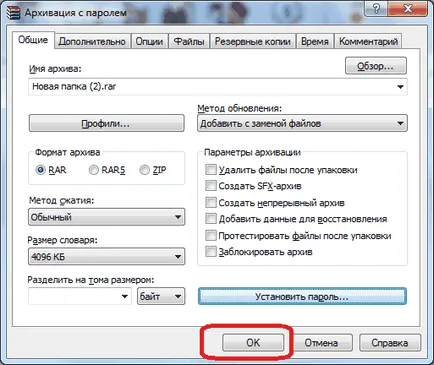Check Добавить данные для восстановления
434x365 pixels.
pyautogui.click(x=211, y=219)
